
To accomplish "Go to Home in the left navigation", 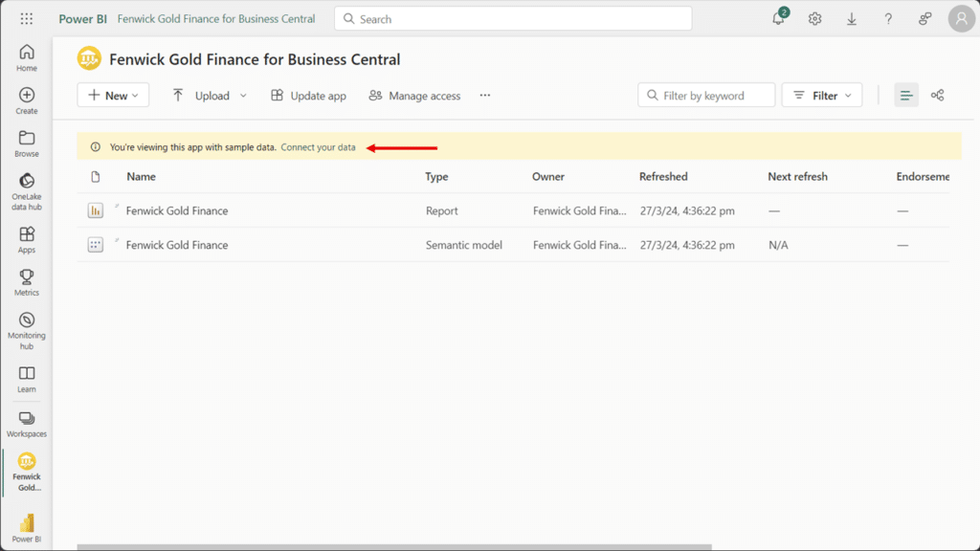I will [x=26, y=58].
